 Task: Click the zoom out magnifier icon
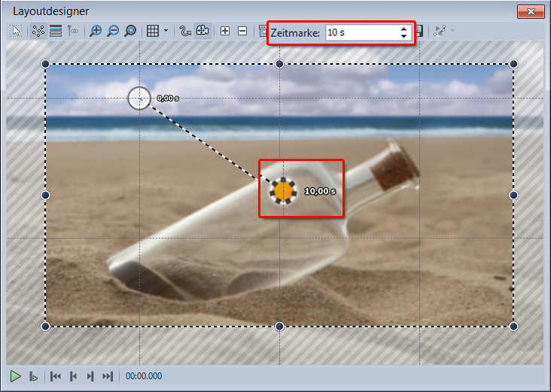click(113, 32)
